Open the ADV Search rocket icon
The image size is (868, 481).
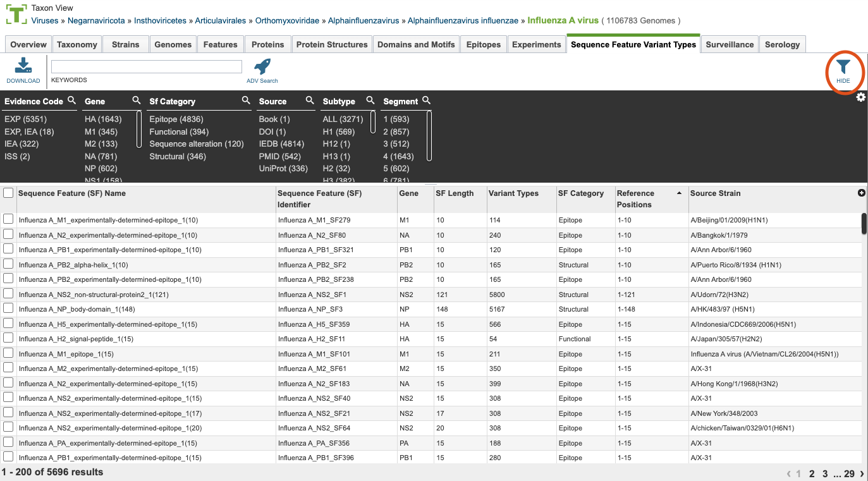pyautogui.click(x=262, y=66)
